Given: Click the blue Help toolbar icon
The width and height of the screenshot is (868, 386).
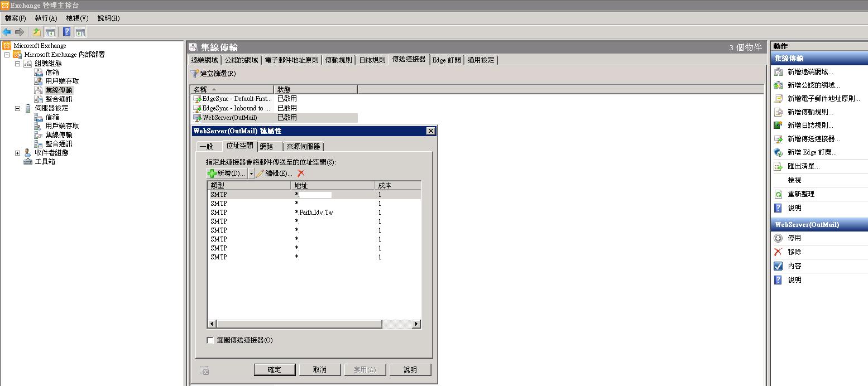Looking at the screenshot, I should click(x=67, y=32).
